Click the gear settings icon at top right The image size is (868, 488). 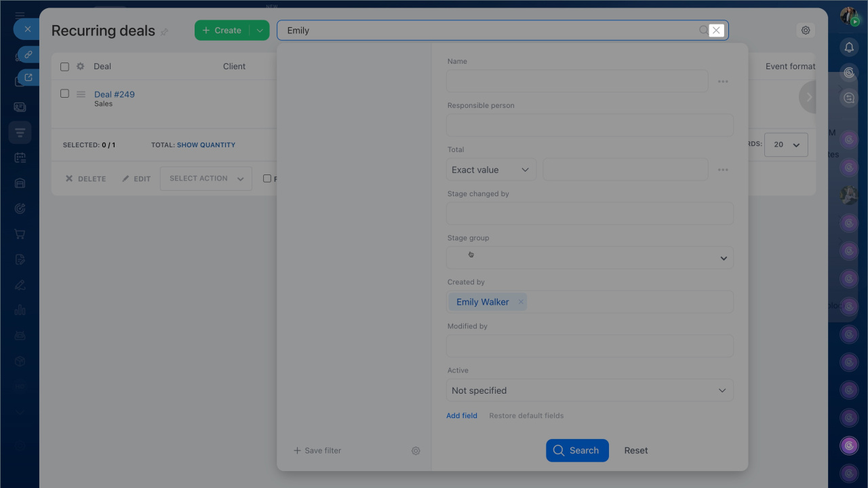(x=806, y=31)
